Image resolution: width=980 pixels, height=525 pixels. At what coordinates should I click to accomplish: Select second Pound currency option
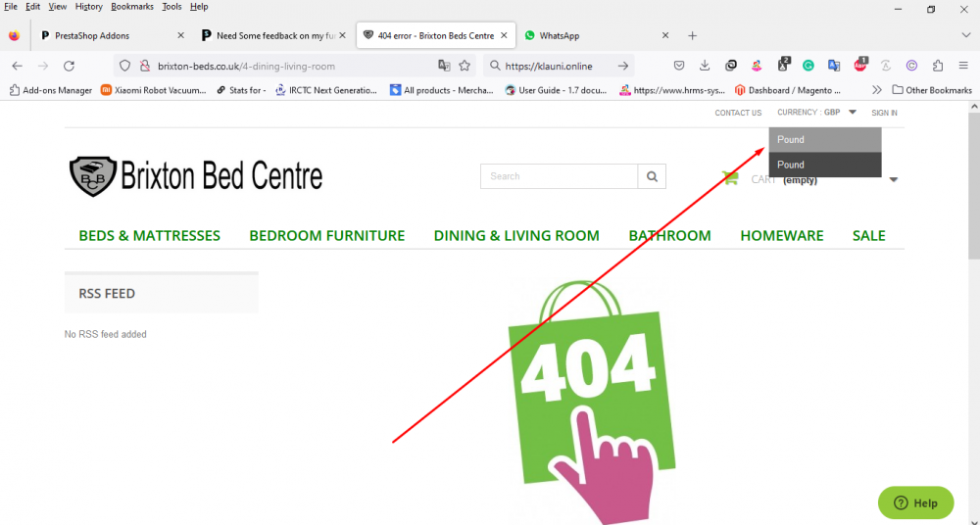(x=825, y=165)
